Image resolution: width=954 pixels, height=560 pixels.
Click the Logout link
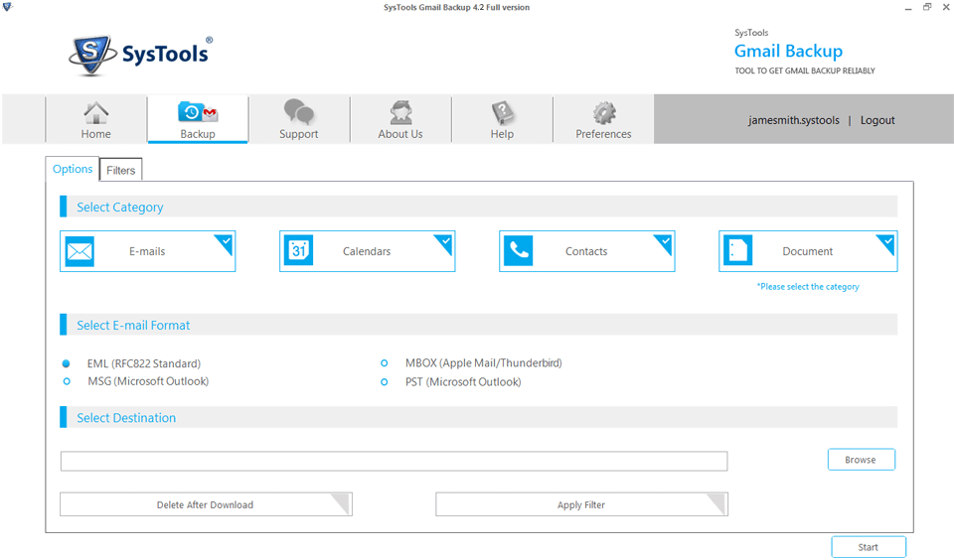877,120
